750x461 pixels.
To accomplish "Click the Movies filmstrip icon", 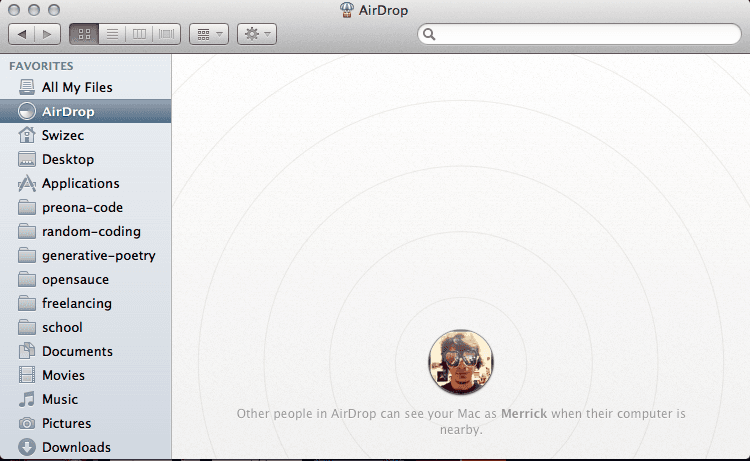I will (x=27, y=375).
